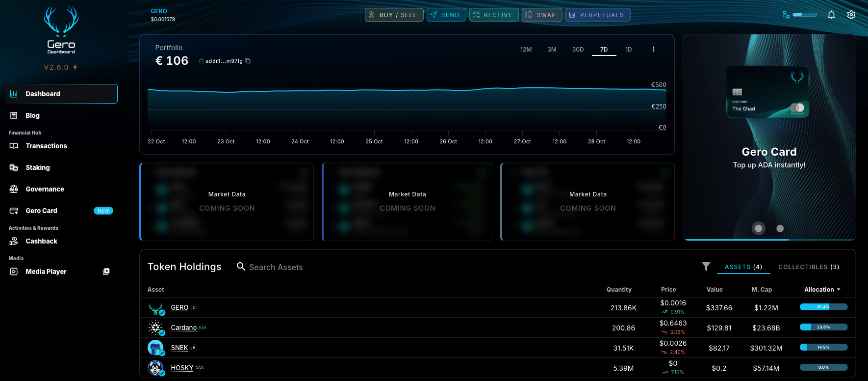
Task: Click the RECEIVE button
Action: pyautogui.click(x=494, y=15)
